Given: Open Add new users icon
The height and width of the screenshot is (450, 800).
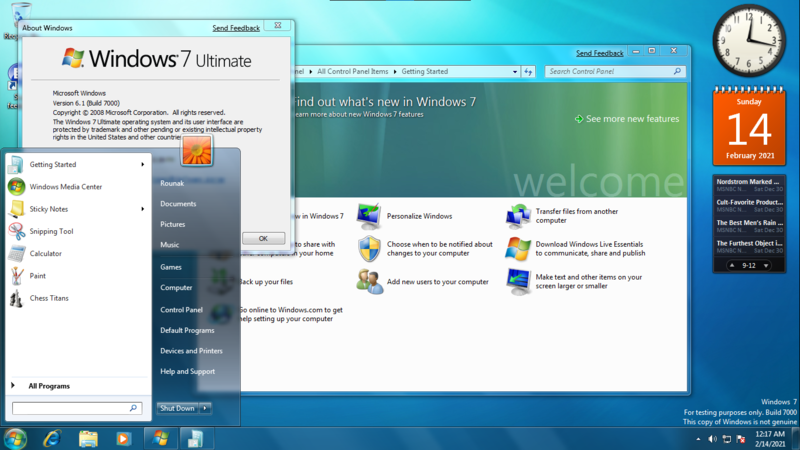Looking at the screenshot, I should (369, 282).
